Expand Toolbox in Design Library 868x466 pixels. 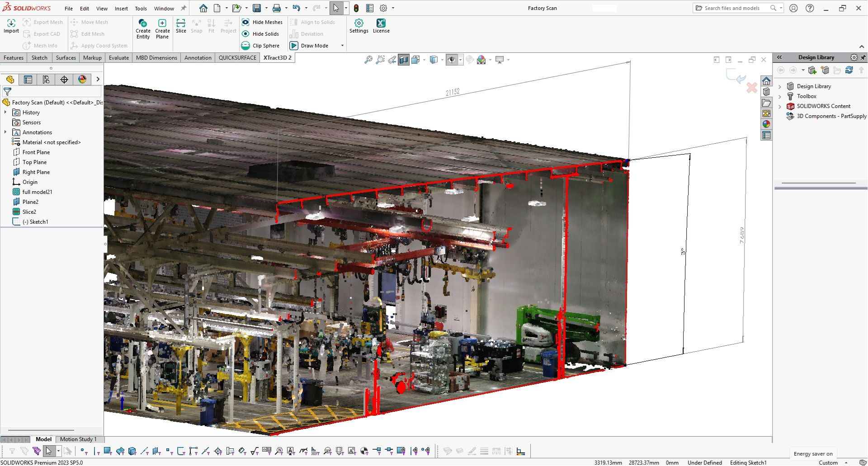click(x=780, y=96)
